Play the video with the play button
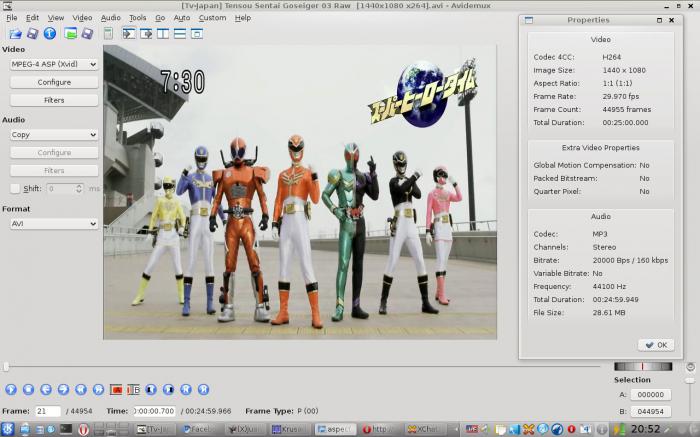This screenshot has height=437, width=700. (11, 390)
